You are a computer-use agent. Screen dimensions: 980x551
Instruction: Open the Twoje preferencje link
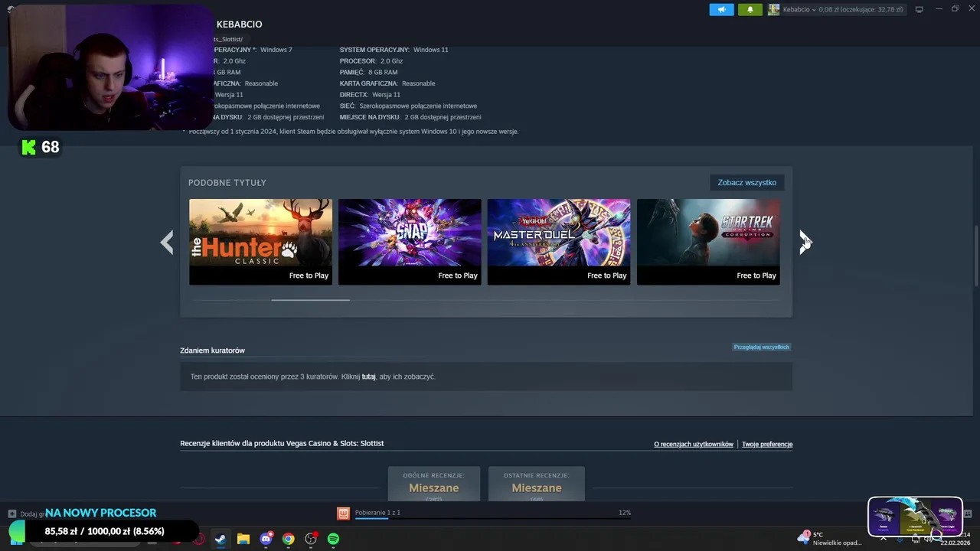point(767,444)
